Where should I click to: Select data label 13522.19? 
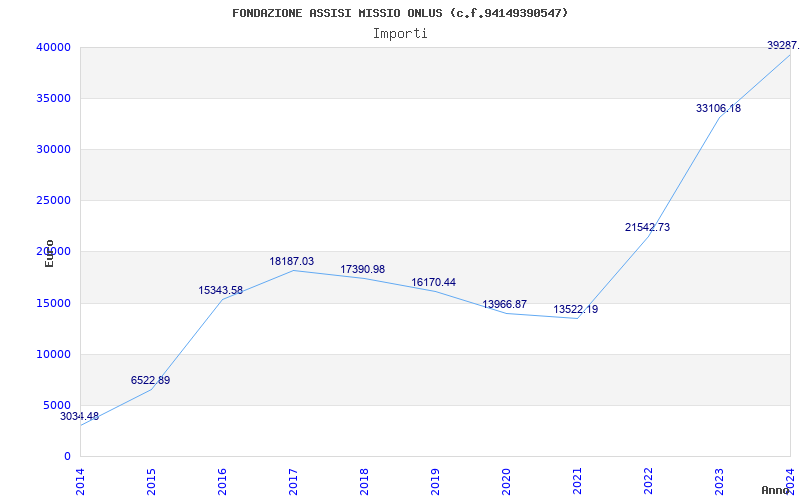point(576,309)
